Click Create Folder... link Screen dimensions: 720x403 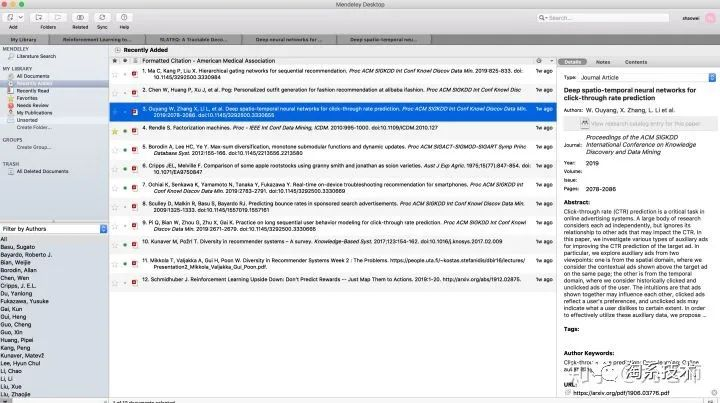[x=34, y=128]
